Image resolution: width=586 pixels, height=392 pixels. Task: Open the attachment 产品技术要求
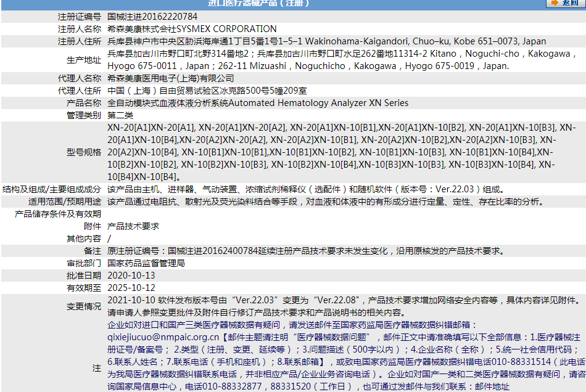point(133,226)
